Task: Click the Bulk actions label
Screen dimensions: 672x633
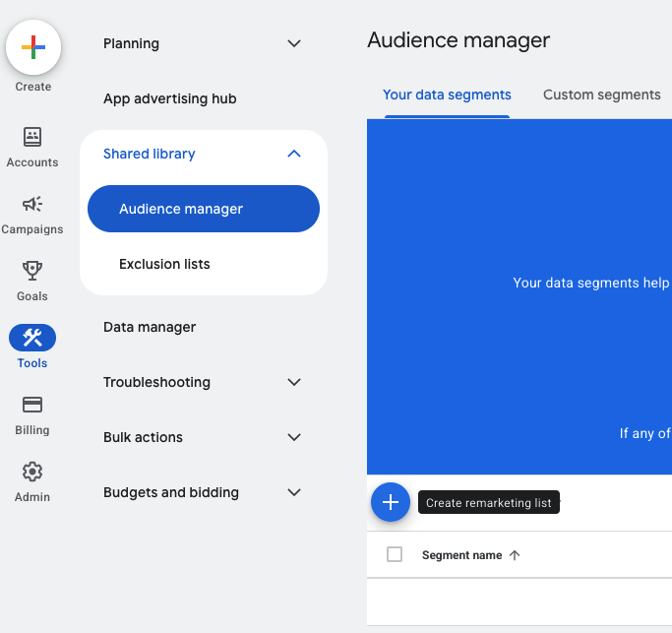Action: coord(143,437)
